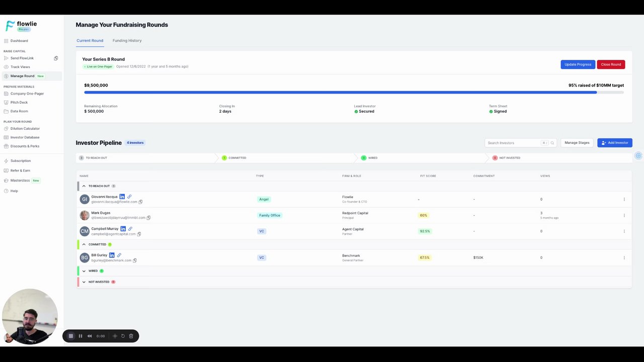Open Dilution Calculator in sidebar
The height and width of the screenshot is (362, 644).
[25, 129]
